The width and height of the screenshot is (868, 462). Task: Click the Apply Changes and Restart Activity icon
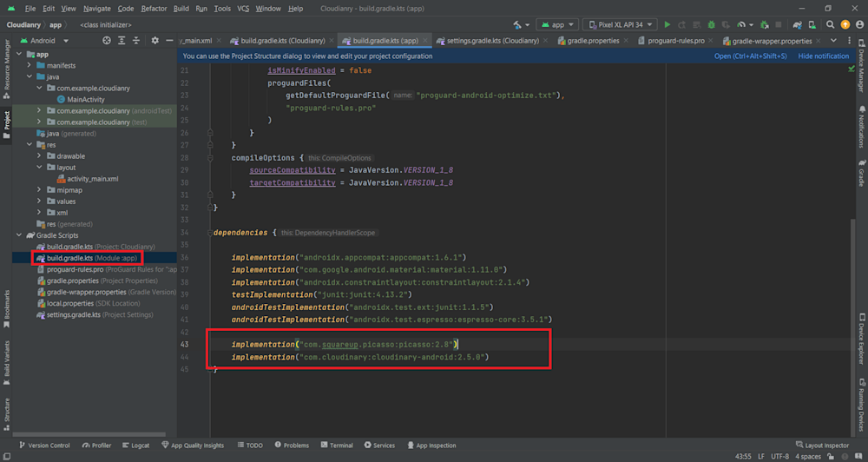point(682,25)
